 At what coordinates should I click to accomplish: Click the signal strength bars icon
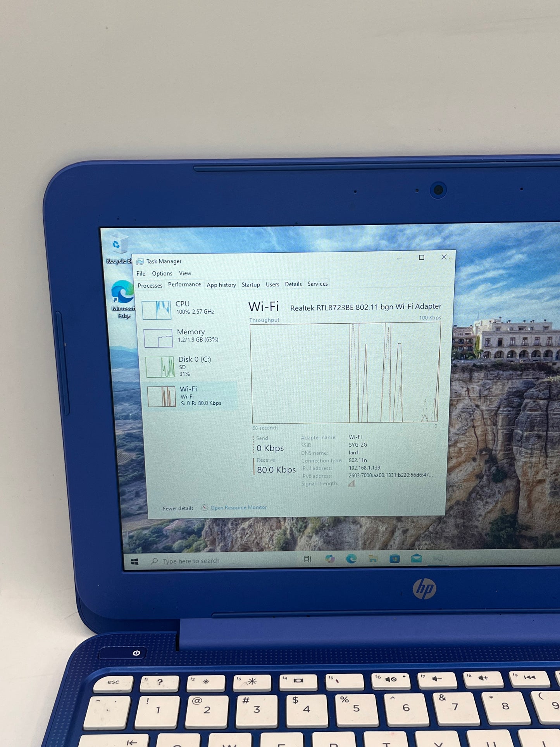click(x=352, y=483)
